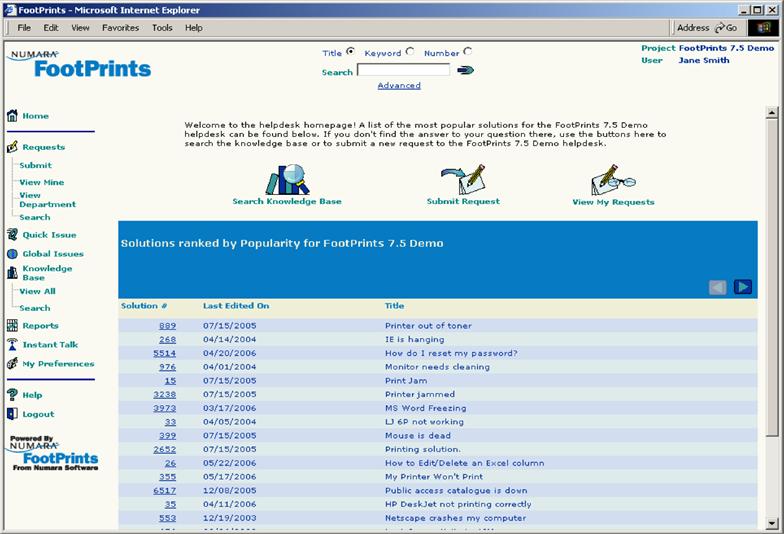Open the Edit menu
The image size is (784, 534).
(50, 28)
